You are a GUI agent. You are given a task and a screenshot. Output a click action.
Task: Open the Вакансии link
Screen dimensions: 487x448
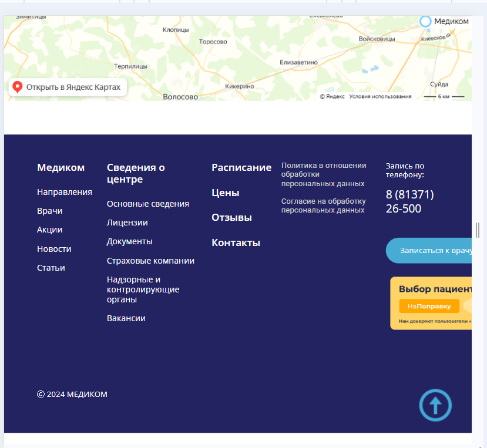pos(126,319)
